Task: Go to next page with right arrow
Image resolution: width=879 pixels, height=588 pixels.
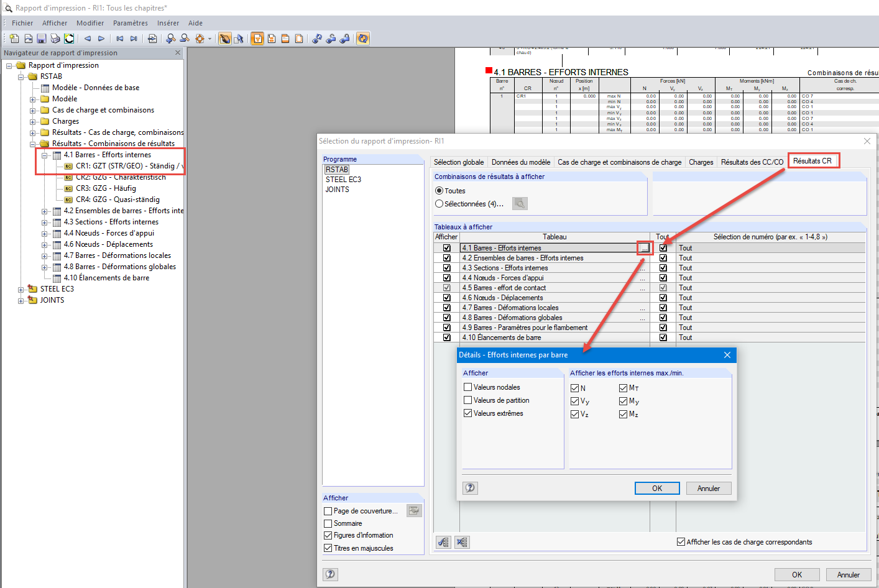Action: point(101,39)
